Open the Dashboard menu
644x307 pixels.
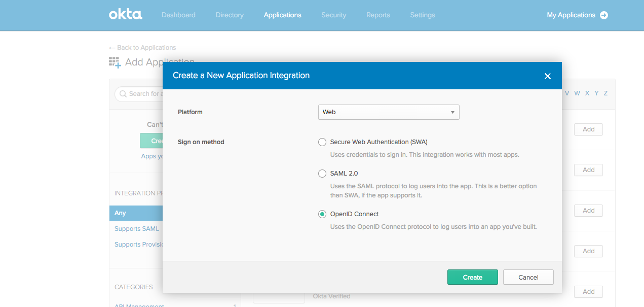[178, 15]
